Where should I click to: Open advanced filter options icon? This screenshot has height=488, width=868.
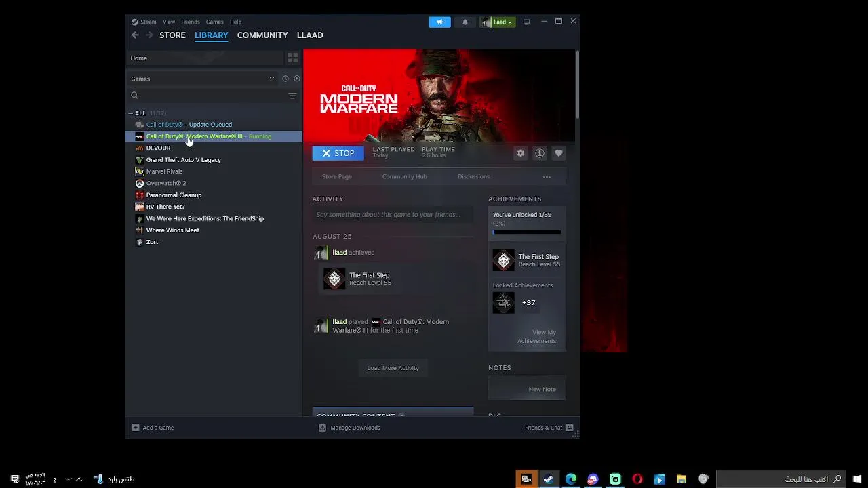[x=292, y=96]
